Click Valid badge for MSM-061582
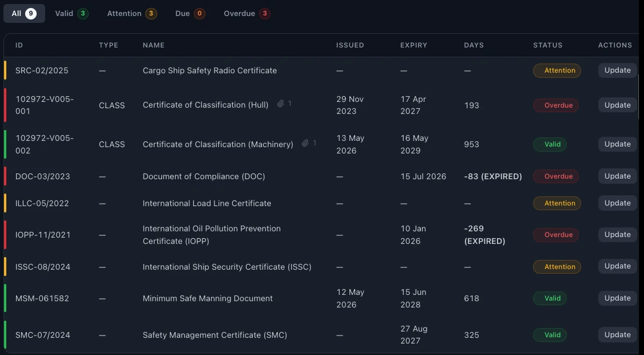 [550, 298]
